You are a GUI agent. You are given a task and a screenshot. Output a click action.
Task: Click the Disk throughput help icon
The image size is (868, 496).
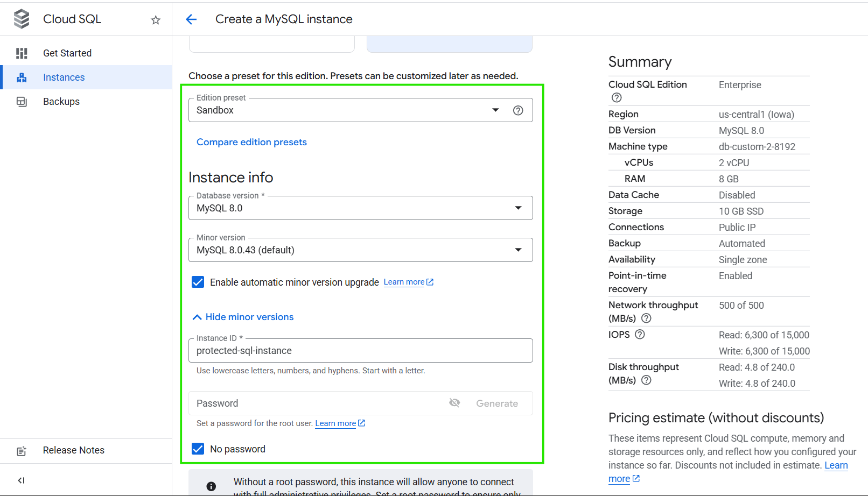pyautogui.click(x=646, y=380)
